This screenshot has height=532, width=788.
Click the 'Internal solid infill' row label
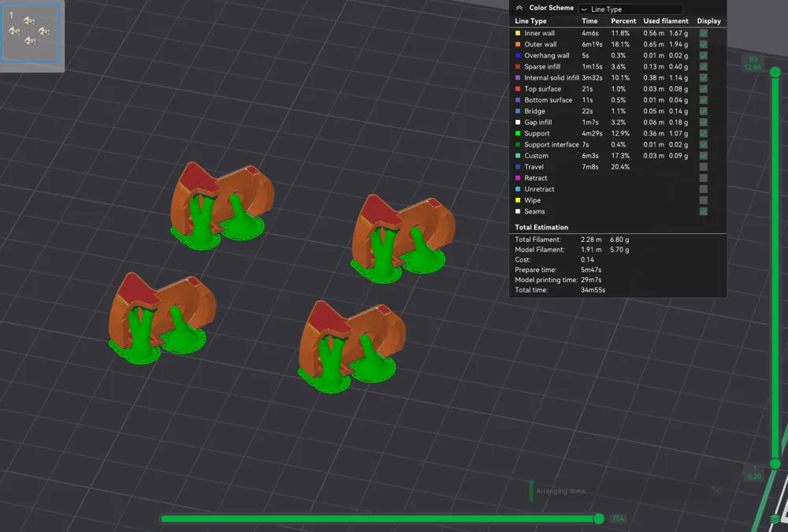click(x=552, y=78)
